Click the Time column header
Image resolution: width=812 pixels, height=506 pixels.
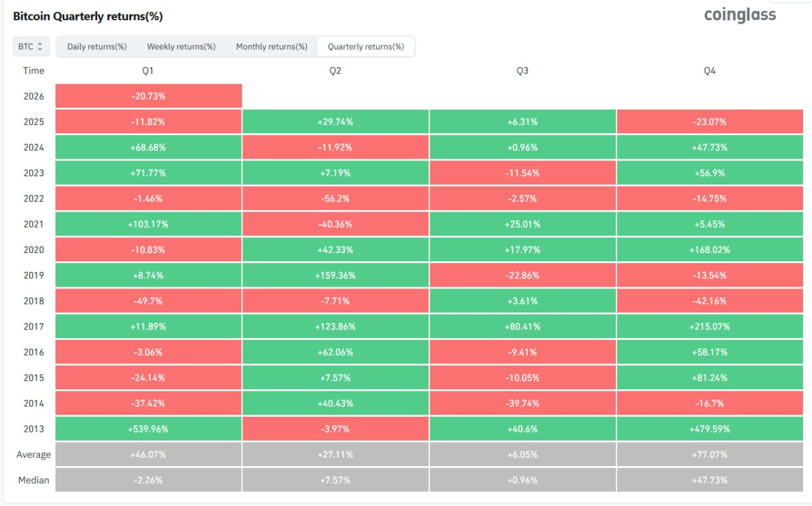tap(34, 70)
